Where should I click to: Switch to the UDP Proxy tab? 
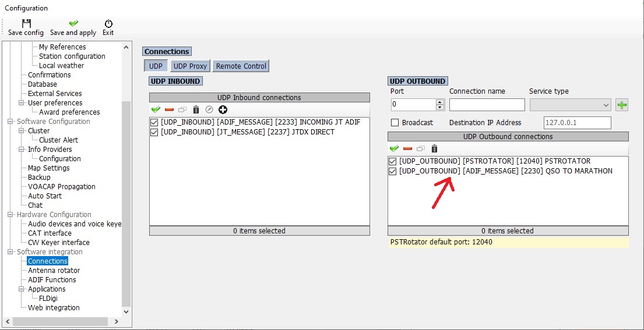click(190, 66)
